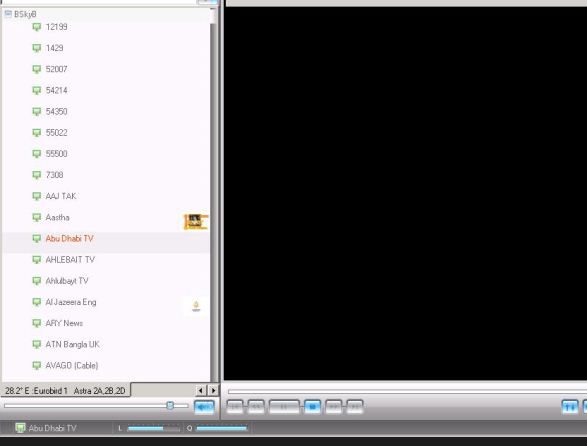Click the blue stop playback button

[x=313, y=407]
